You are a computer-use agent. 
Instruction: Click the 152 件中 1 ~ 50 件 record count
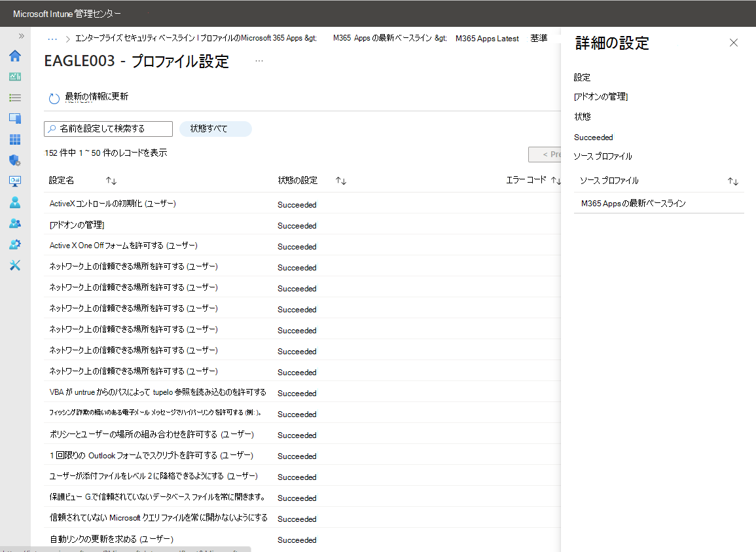click(x=106, y=153)
